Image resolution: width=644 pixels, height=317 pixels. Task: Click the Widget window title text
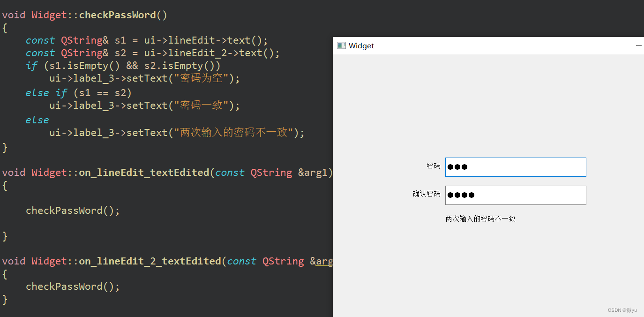pyautogui.click(x=361, y=45)
